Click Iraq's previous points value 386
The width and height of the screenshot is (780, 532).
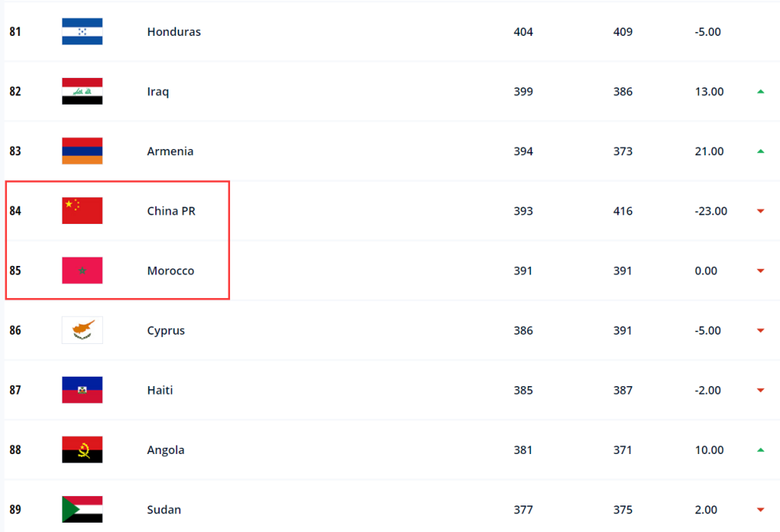point(622,91)
